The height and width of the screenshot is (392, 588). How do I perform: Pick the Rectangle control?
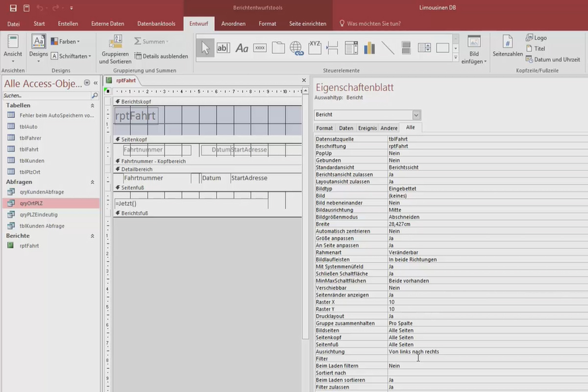coord(442,48)
